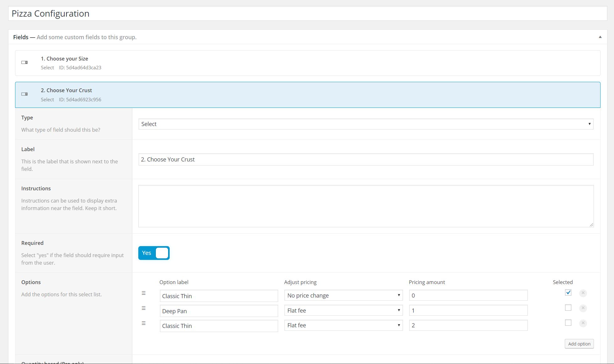Screen dimensions: 614x364
Task: Click the Label text input field
Action: 366,159
